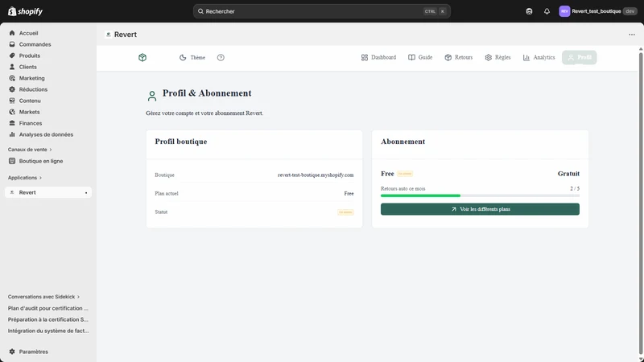Select the Profil tab
The width and height of the screenshot is (644, 362).
click(x=580, y=57)
